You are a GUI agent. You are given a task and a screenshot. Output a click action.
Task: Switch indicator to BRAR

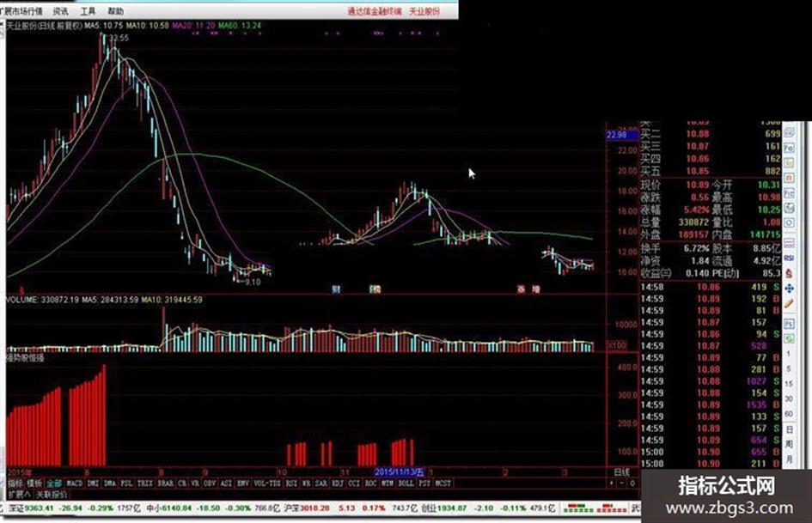click(165, 483)
